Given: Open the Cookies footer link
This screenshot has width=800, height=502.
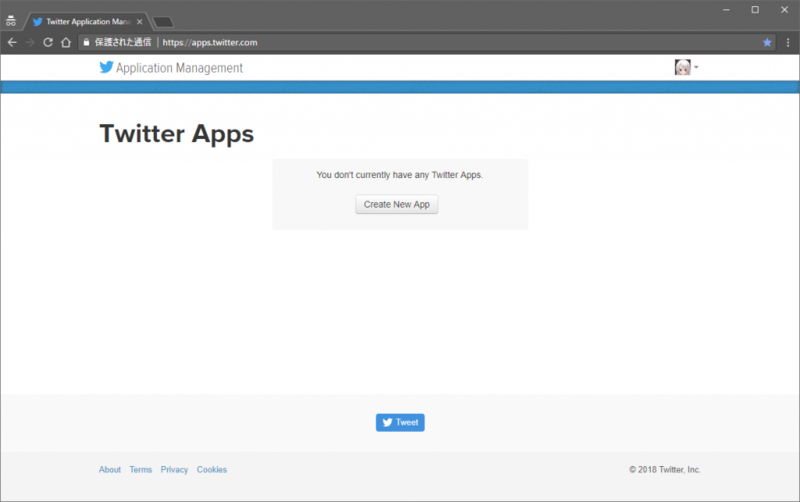Looking at the screenshot, I should [212, 469].
